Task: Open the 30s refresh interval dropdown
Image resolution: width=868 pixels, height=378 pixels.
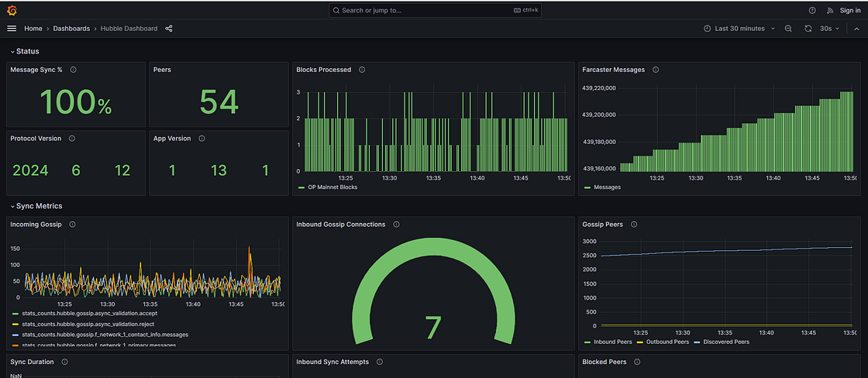Action: [828, 29]
